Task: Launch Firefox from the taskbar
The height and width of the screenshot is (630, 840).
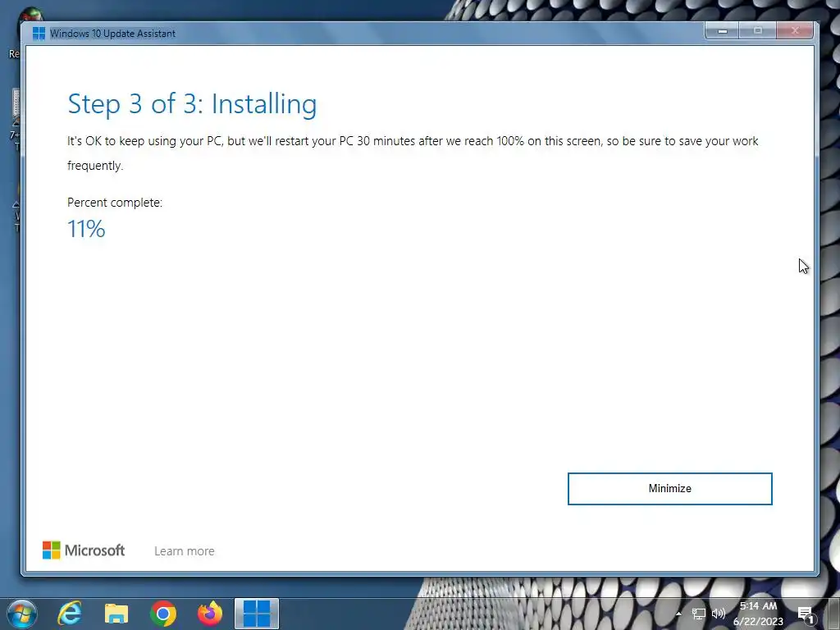Action: pos(210,614)
